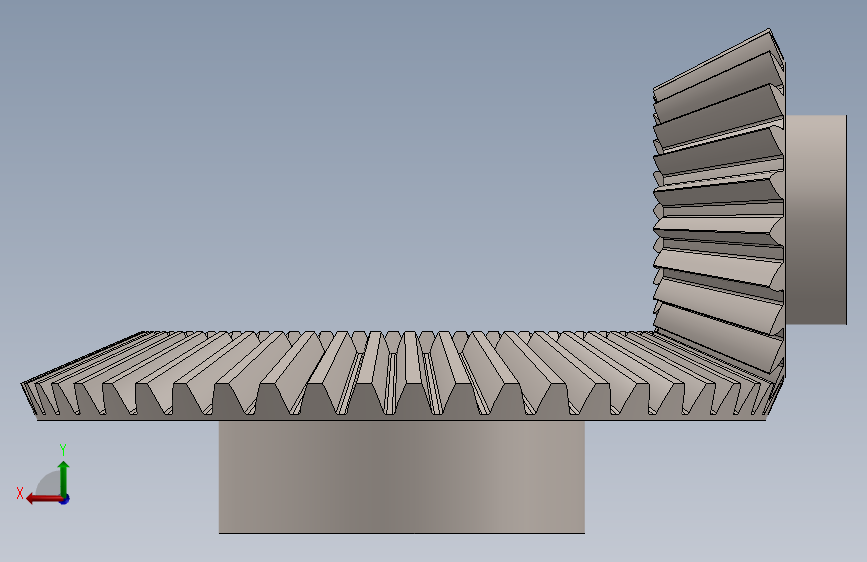Click the blue Z axis dot of the triad

pyautogui.click(x=65, y=499)
